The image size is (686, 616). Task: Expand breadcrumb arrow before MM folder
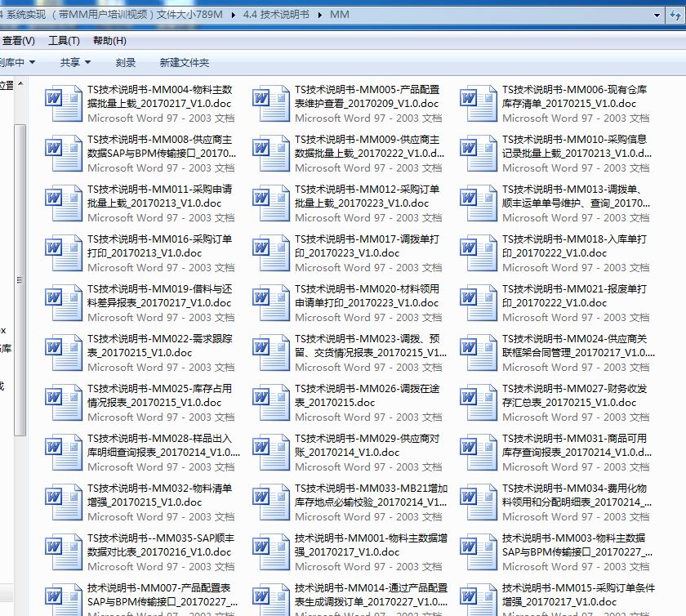[320, 15]
